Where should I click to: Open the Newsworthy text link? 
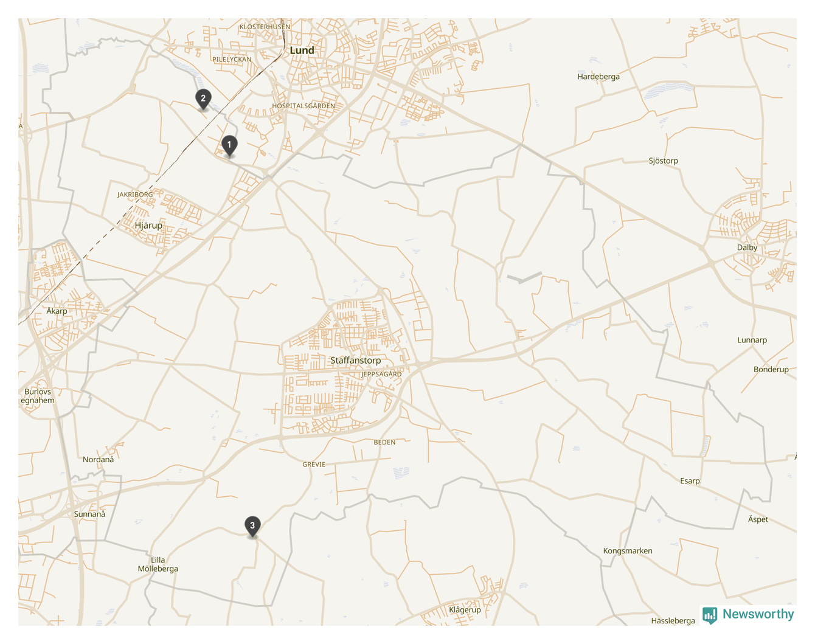[758, 614]
